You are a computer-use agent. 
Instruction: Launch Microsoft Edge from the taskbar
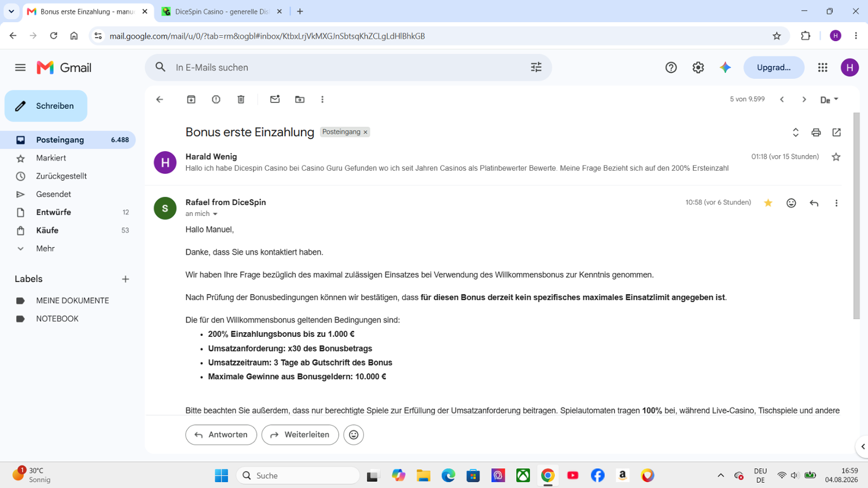(448, 475)
